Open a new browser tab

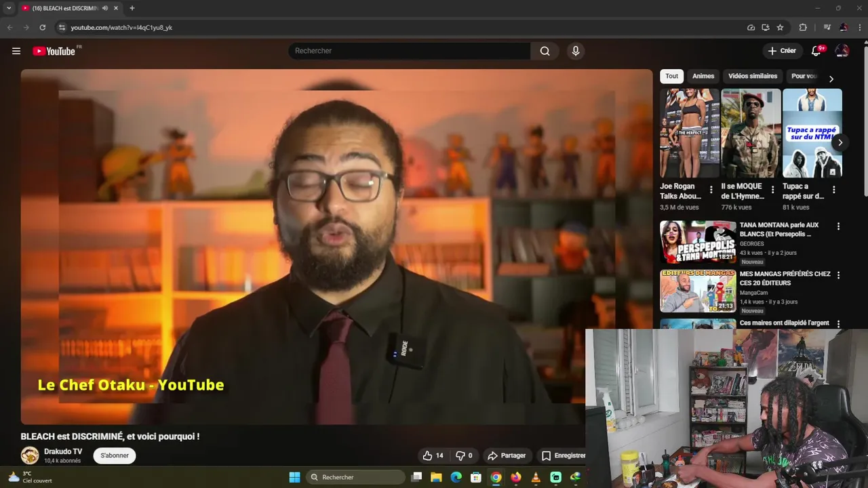point(132,8)
